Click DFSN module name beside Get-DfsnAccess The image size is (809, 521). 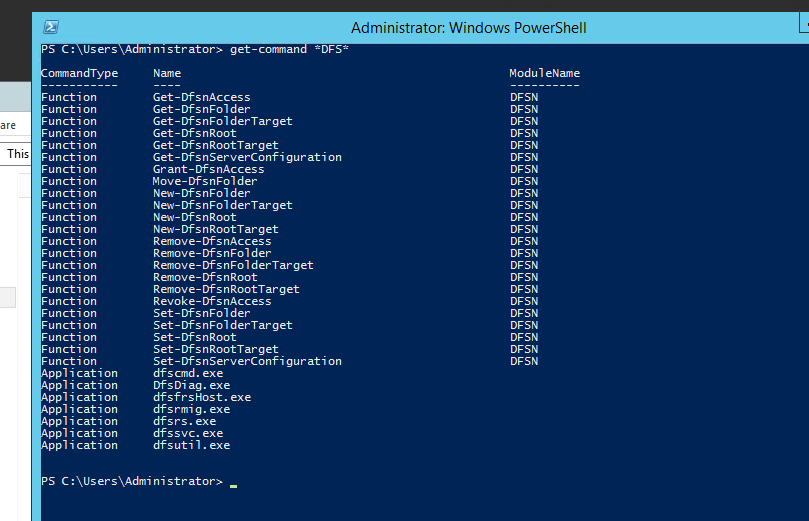524,97
